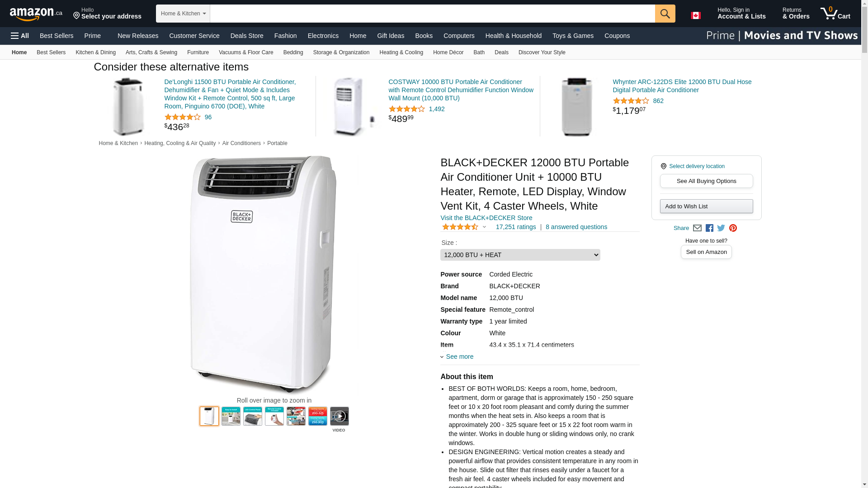Add item to Wish List
The height and width of the screenshot is (488, 868).
706,206
